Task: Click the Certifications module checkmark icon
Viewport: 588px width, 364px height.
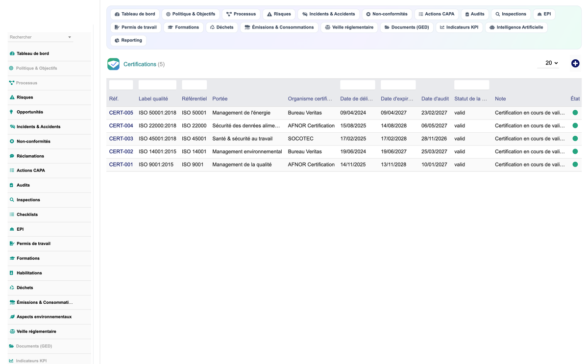Action: tap(114, 64)
